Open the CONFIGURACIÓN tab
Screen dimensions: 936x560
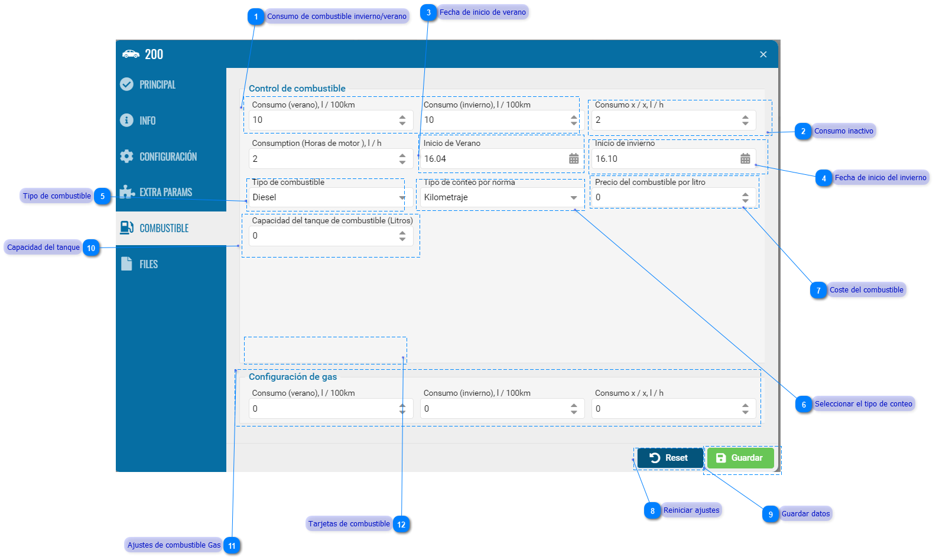(x=171, y=157)
